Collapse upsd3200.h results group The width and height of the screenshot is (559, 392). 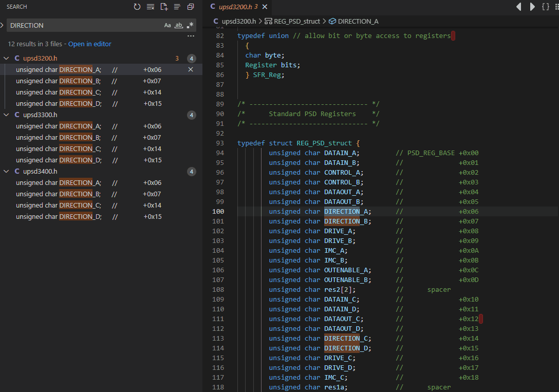[x=6, y=58]
